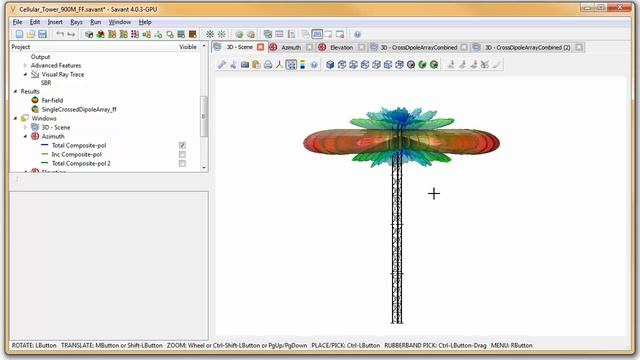Click the far-field globe icon in the main toolbar
This screenshot has height=360, width=640.
[x=239, y=34]
